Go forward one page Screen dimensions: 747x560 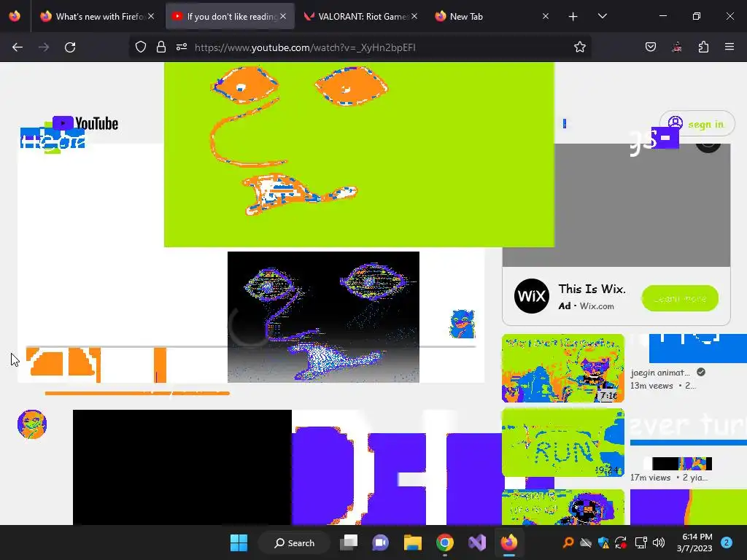click(x=44, y=47)
